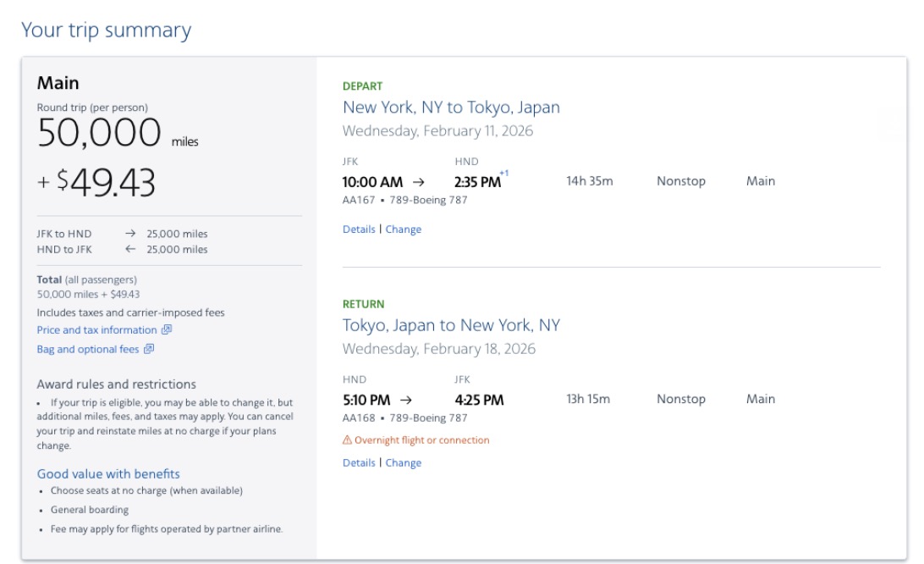Screen dimensions: 924x564
Task: Click the overnight flight warning triangle icon
Action: pos(347,440)
